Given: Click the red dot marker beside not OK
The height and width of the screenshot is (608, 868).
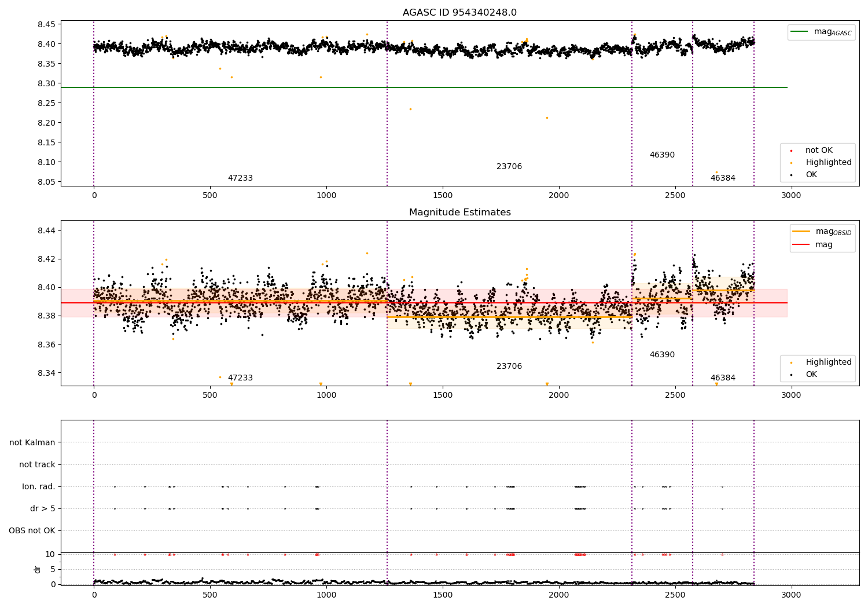Looking at the screenshot, I should 791,151.
